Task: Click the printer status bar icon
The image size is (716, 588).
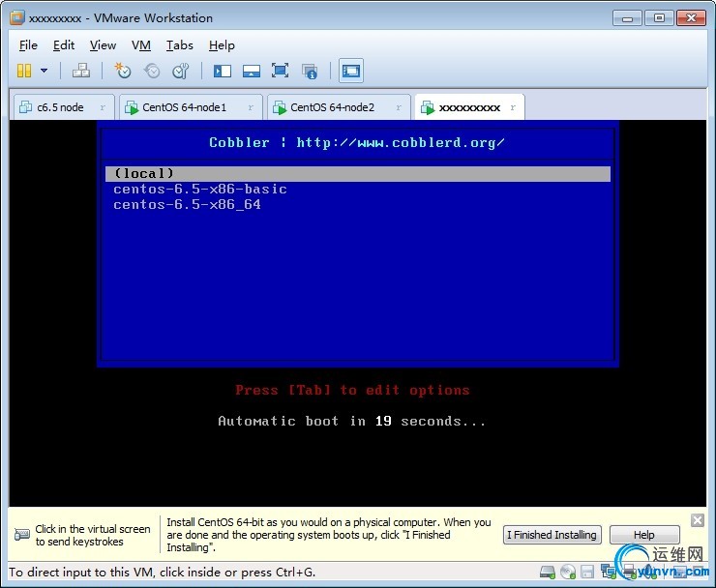Action: [629, 571]
